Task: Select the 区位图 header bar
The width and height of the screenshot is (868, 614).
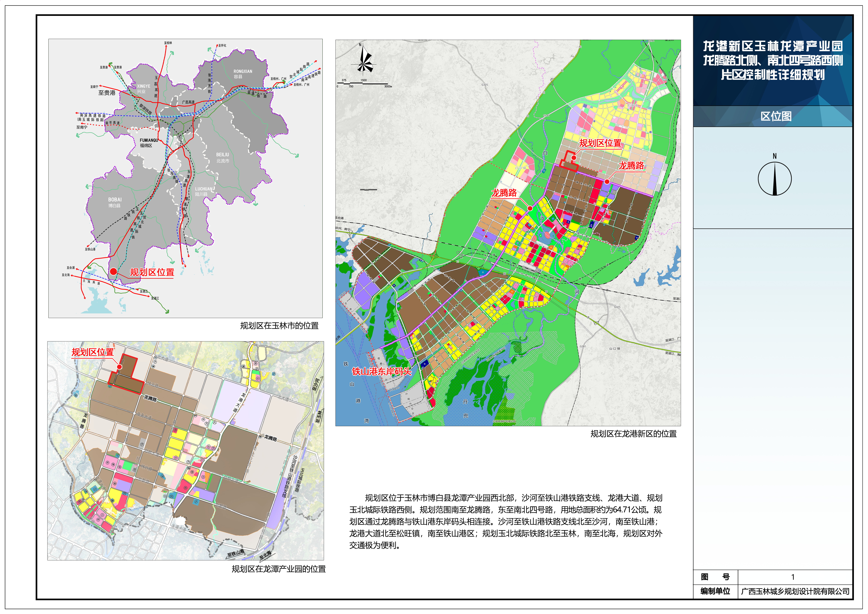Action: pos(775,116)
